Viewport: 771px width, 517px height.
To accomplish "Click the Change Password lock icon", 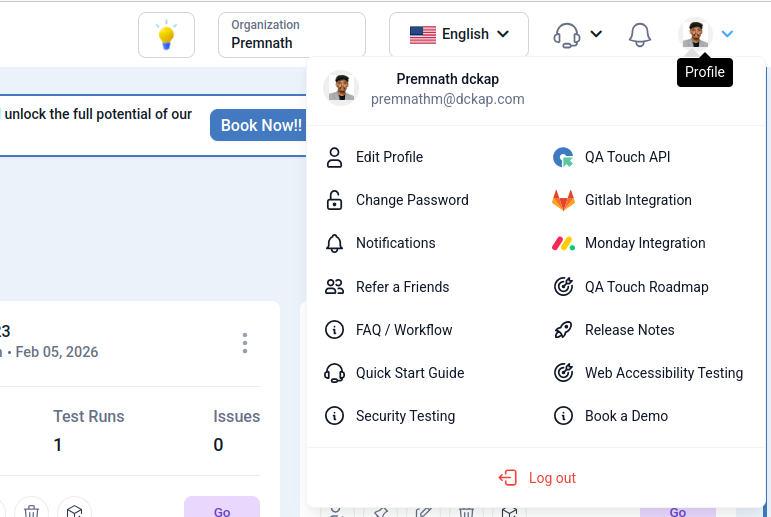I will coord(335,200).
